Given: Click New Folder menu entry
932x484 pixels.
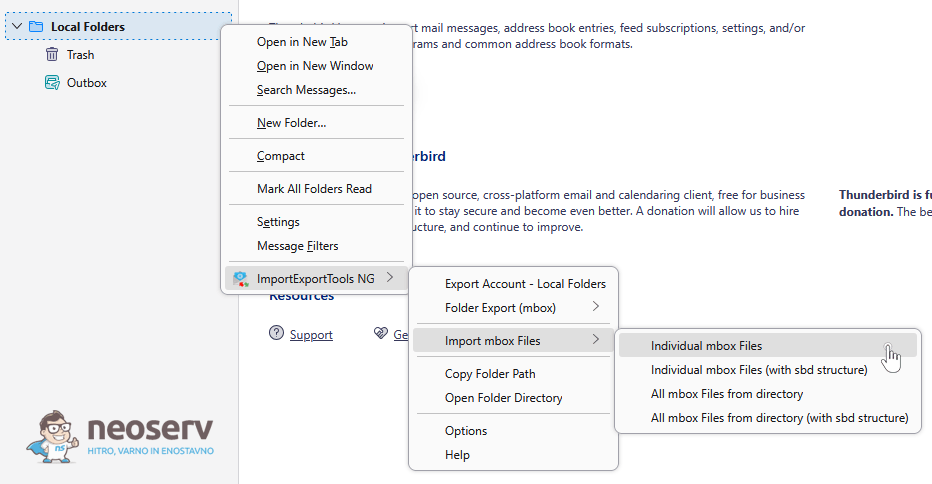Looking at the screenshot, I should (291, 123).
